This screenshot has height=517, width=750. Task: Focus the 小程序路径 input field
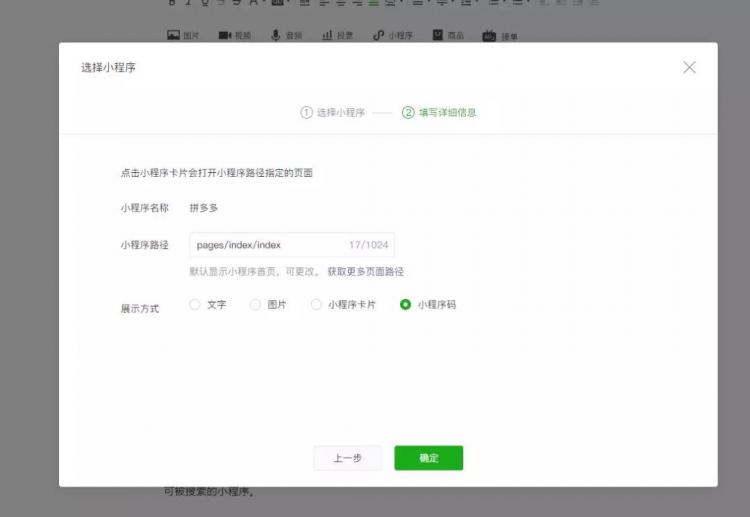point(265,245)
